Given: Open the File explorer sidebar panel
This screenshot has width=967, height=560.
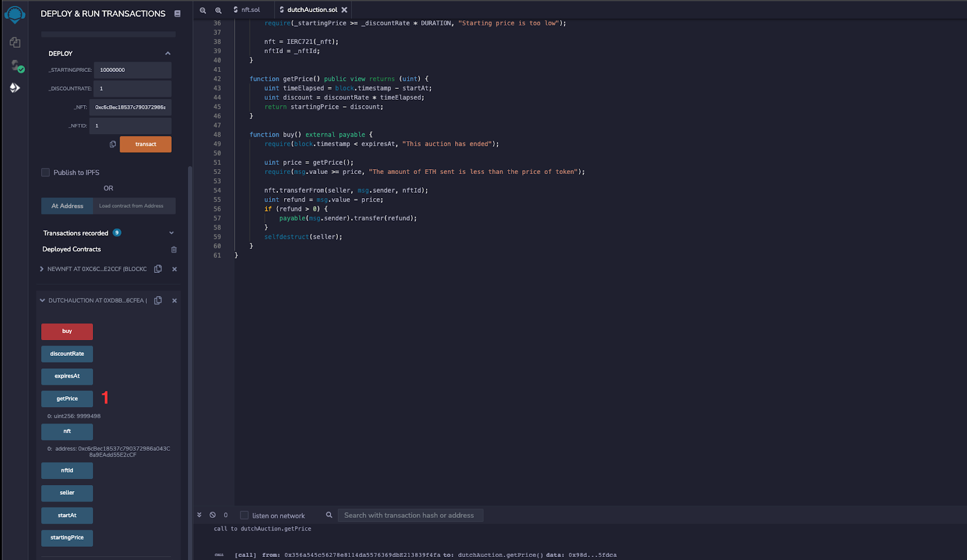Looking at the screenshot, I should (x=15, y=42).
